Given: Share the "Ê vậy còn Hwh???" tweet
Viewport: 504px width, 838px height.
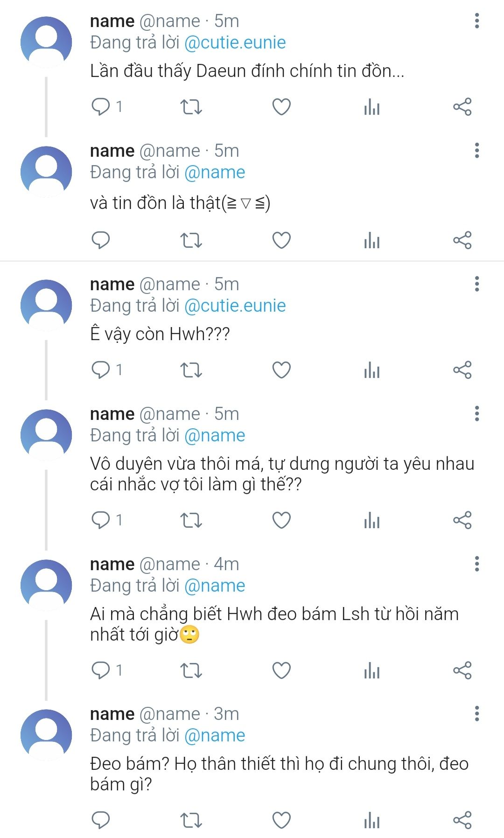Looking at the screenshot, I should (462, 370).
